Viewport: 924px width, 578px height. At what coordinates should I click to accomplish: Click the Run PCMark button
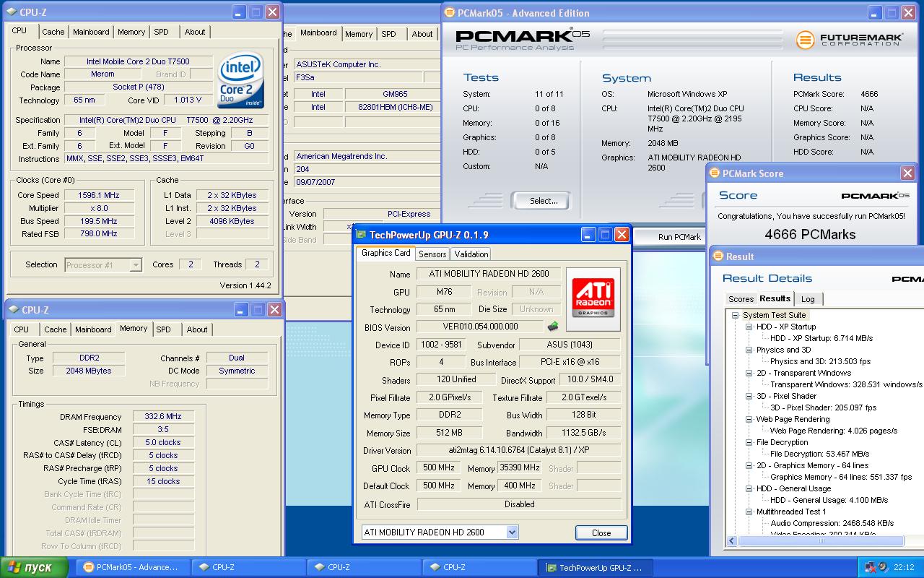[x=679, y=237]
